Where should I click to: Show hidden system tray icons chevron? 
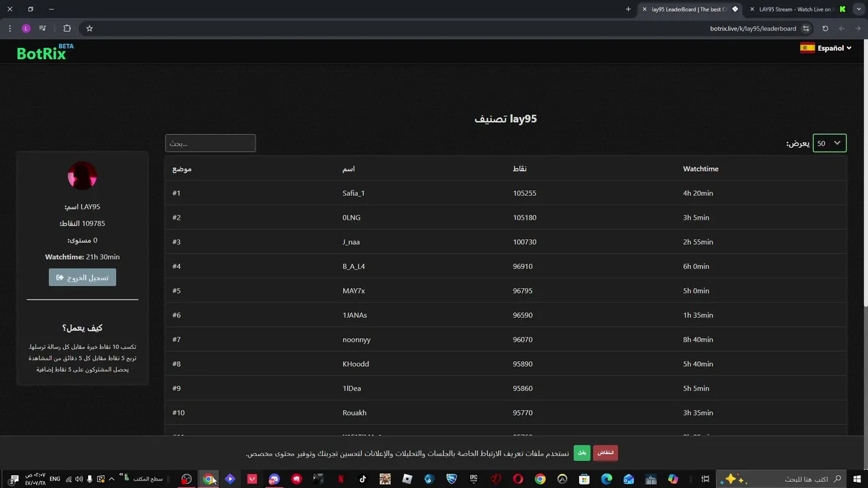point(111,479)
